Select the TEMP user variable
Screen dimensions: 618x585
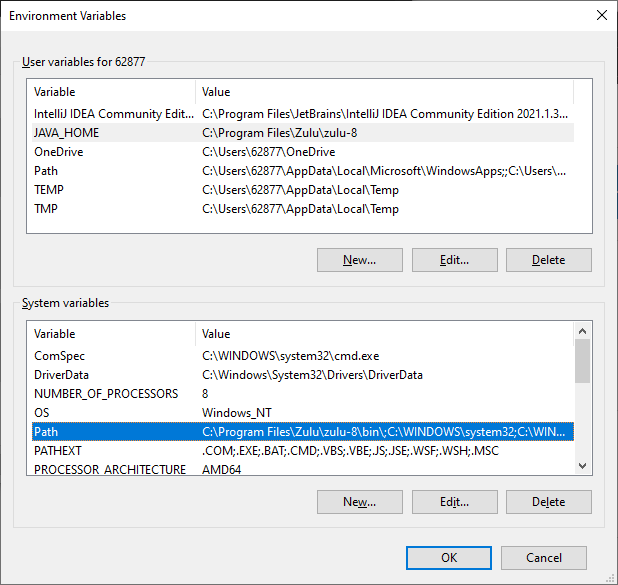303,190
